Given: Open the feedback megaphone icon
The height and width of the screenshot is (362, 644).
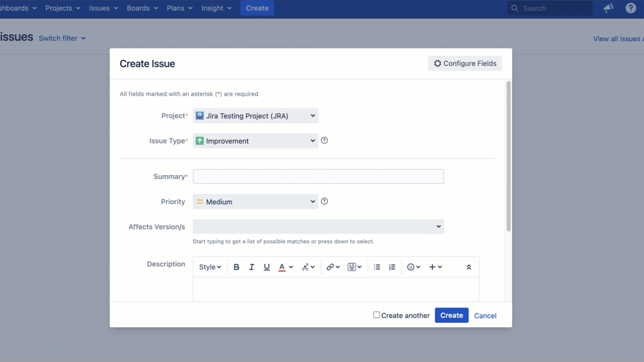Looking at the screenshot, I should (x=609, y=8).
